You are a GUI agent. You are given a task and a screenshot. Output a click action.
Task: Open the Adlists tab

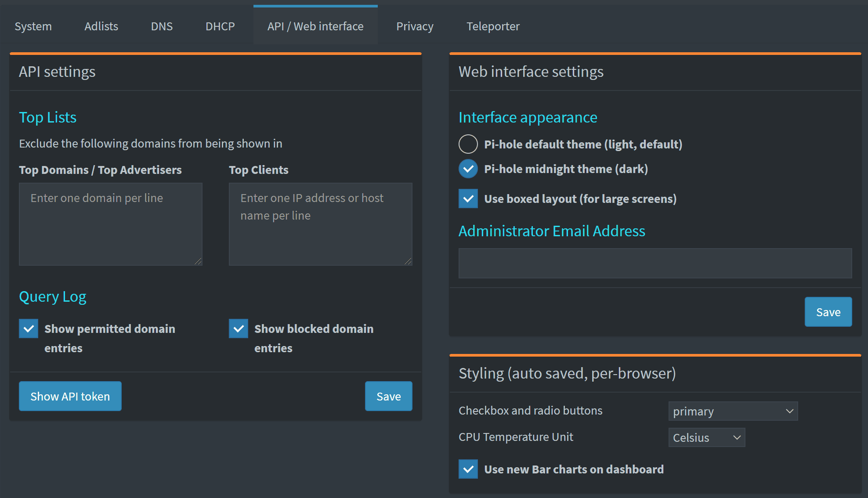pos(101,26)
